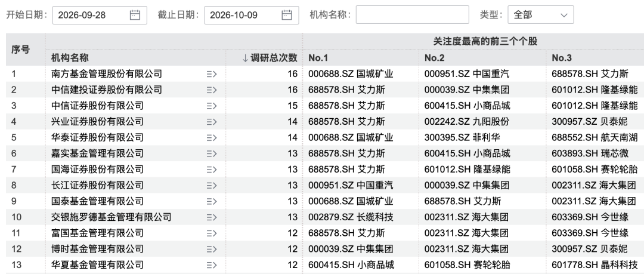Select 长江证券股份有限公司 institution name

pos(97,185)
